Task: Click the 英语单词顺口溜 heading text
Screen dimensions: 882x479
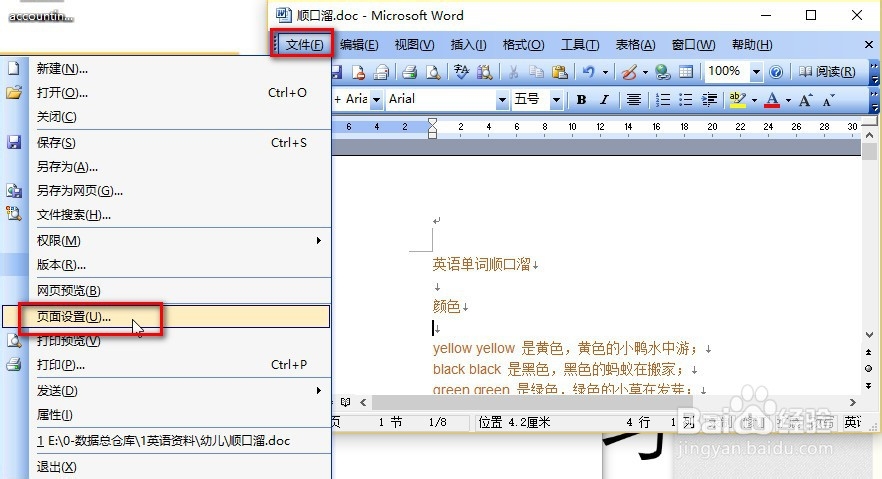Action: pyautogui.click(x=482, y=264)
